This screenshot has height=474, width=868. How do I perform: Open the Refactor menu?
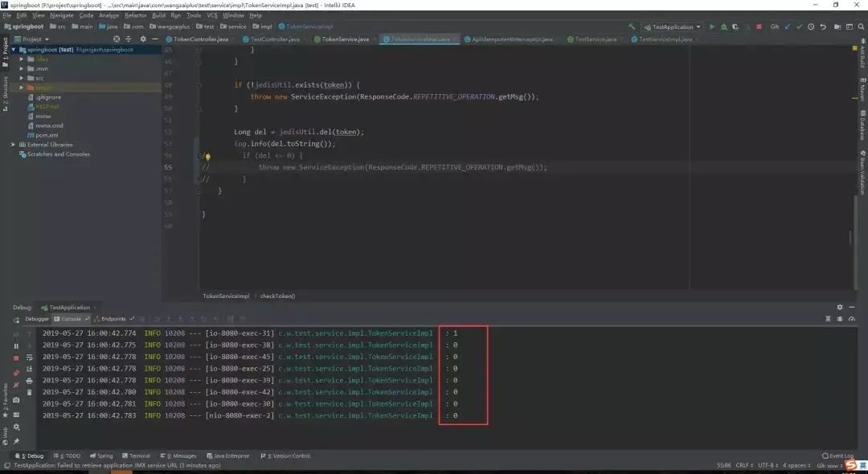tap(136, 15)
